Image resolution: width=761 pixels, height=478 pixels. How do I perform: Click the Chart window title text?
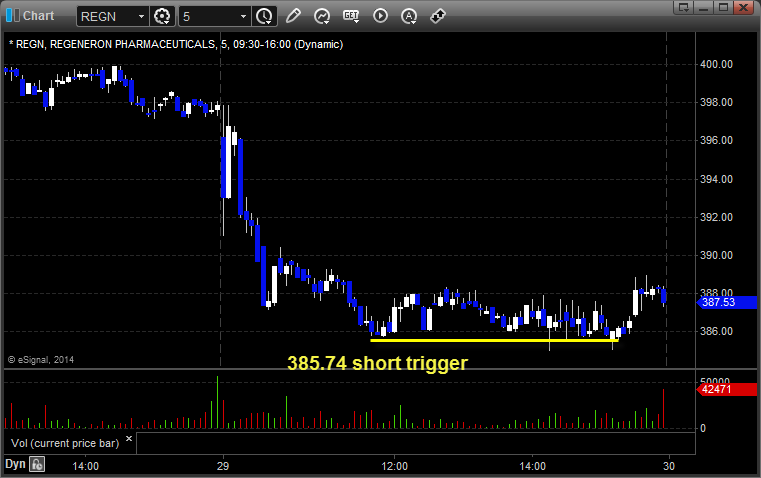point(39,16)
